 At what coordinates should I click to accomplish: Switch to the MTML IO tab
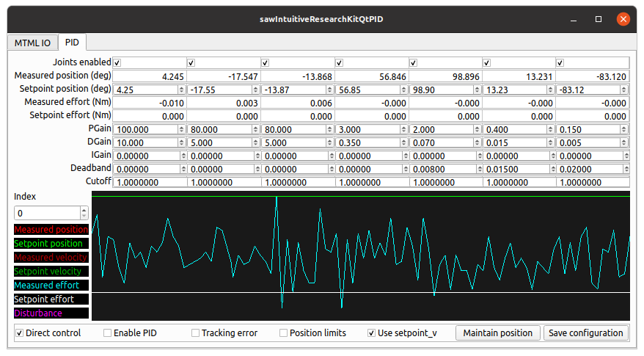(32, 43)
